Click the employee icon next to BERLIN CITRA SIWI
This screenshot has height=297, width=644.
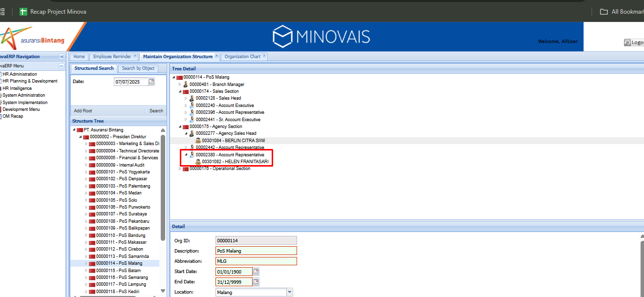click(x=198, y=140)
